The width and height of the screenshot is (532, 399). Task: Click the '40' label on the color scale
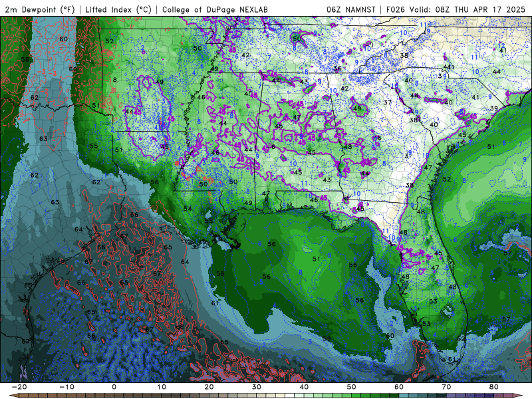point(304,387)
